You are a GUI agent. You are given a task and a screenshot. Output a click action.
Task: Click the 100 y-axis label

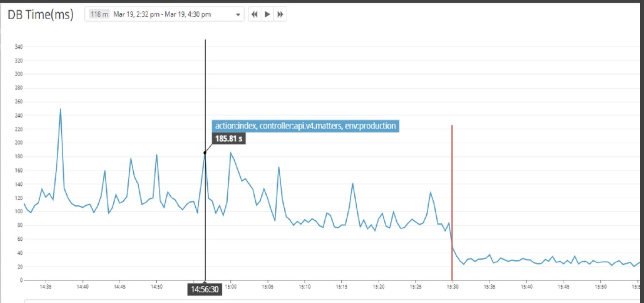coord(19,211)
